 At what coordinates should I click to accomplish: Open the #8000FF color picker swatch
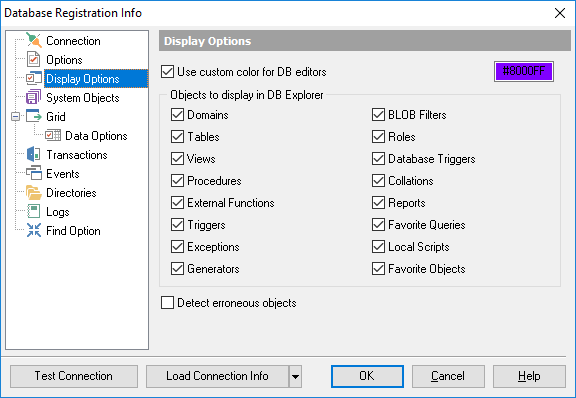tap(524, 71)
